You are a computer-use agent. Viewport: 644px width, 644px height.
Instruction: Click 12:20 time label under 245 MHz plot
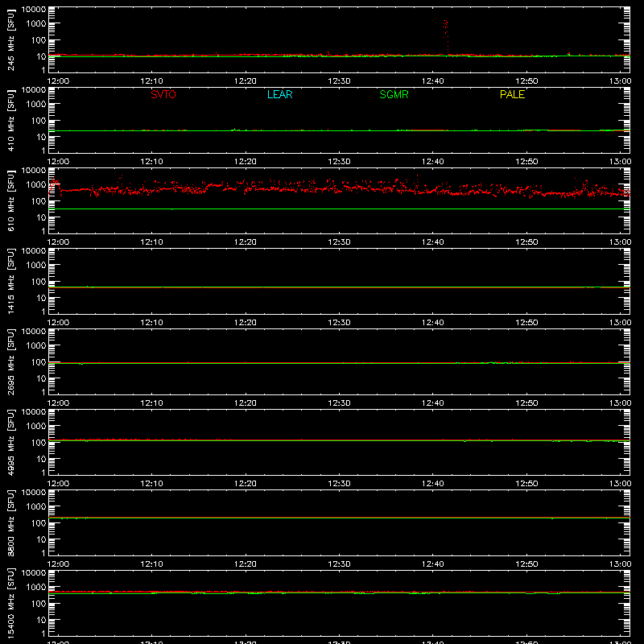coord(246,81)
